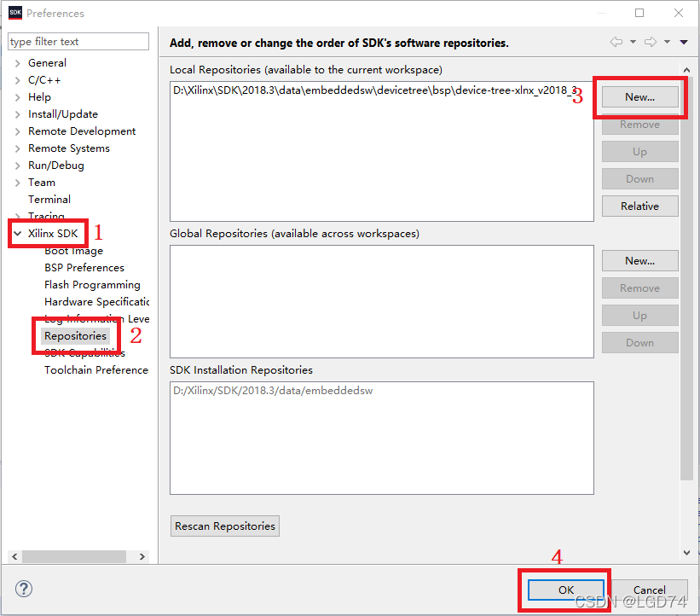Click the D:/Xilinx/SDK/2018.3/data/embeddedsw installation path
This screenshot has height=616, width=700.
pyautogui.click(x=273, y=391)
